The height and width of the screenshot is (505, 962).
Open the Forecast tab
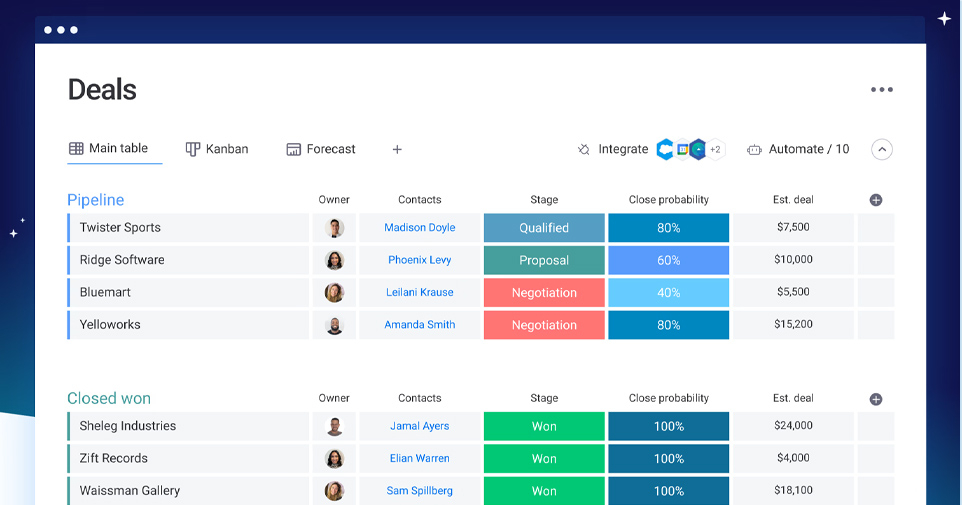click(x=321, y=149)
